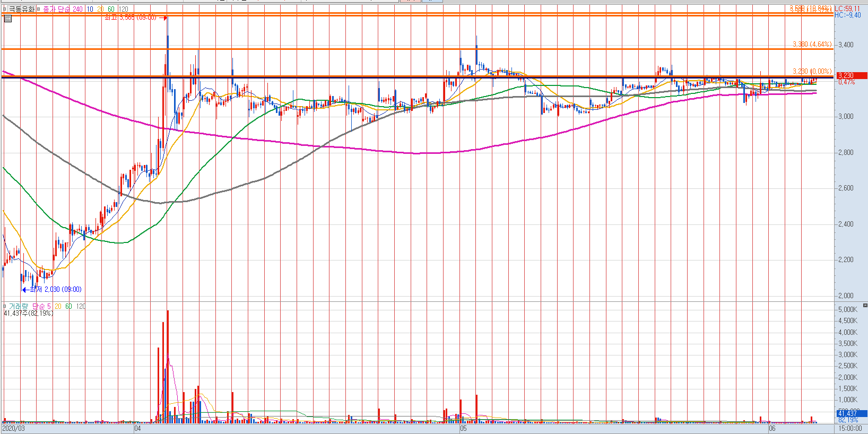Click the 2,500K volume axis label
The image size is (868, 434).
847,366
